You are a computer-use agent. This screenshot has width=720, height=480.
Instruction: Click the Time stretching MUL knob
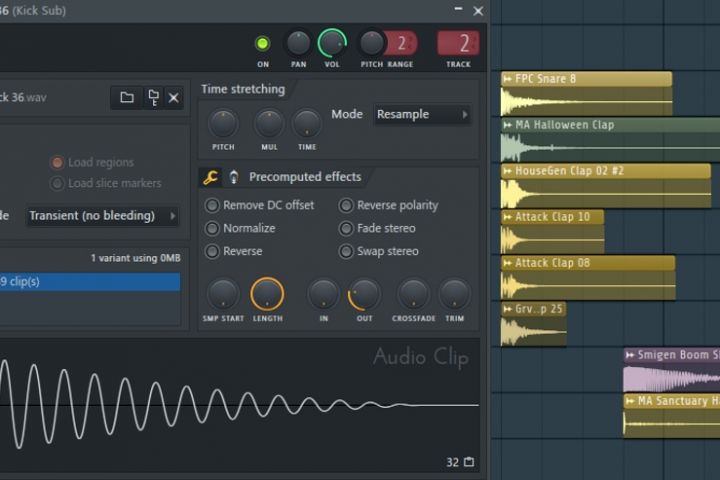[x=269, y=124]
